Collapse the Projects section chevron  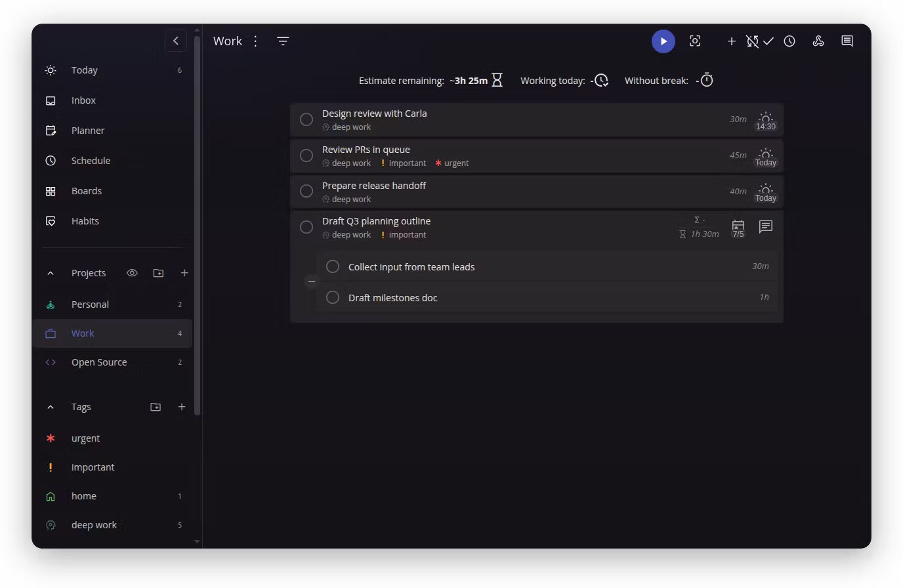click(x=51, y=273)
